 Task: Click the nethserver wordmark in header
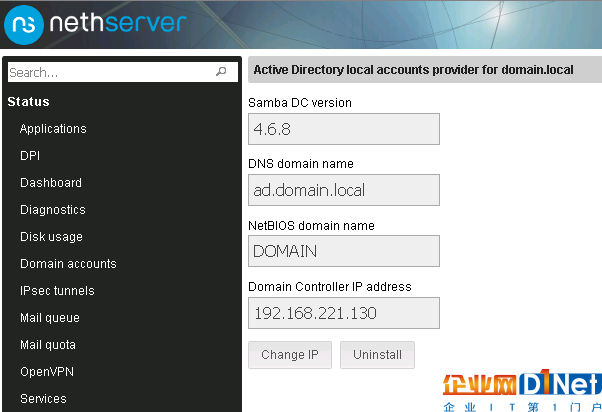[118, 23]
